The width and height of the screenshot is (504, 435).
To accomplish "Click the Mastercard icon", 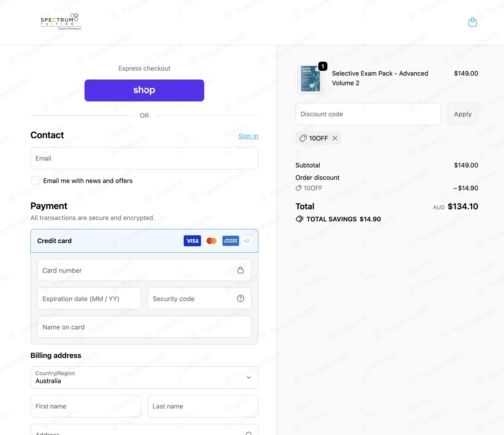I will pos(211,241).
